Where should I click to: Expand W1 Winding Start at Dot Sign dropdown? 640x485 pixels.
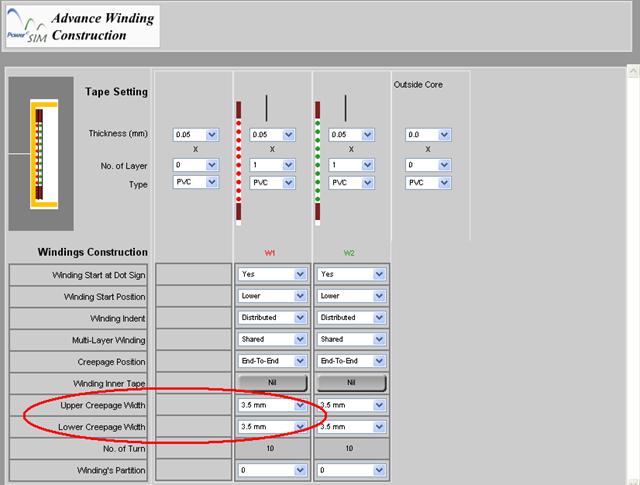(x=272, y=274)
